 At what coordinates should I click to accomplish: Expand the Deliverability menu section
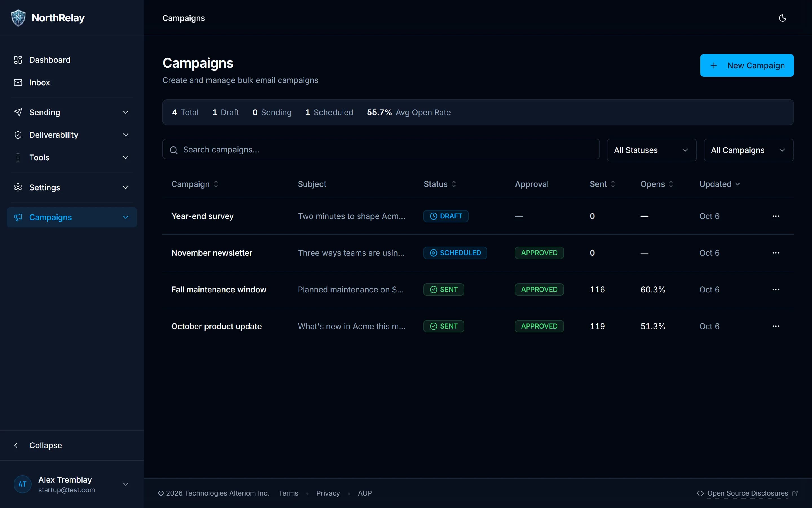pyautogui.click(x=72, y=135)
